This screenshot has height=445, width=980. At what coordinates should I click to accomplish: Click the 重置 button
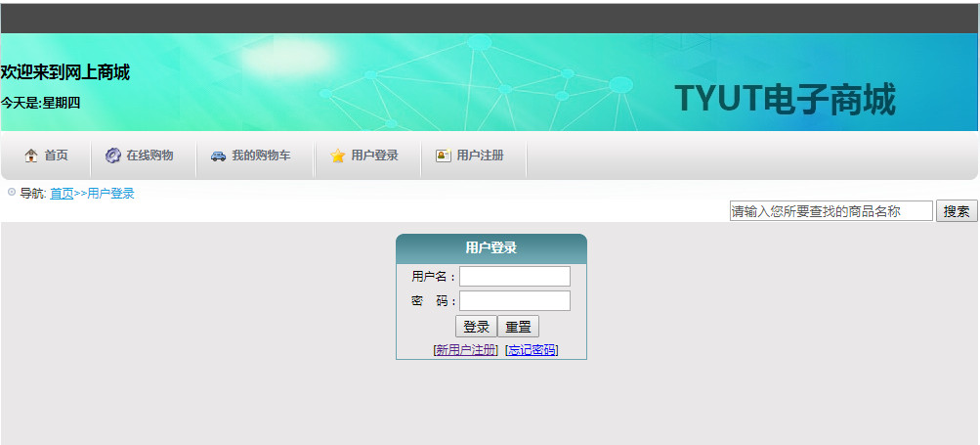pyautogui.click(x=518, y=327)
